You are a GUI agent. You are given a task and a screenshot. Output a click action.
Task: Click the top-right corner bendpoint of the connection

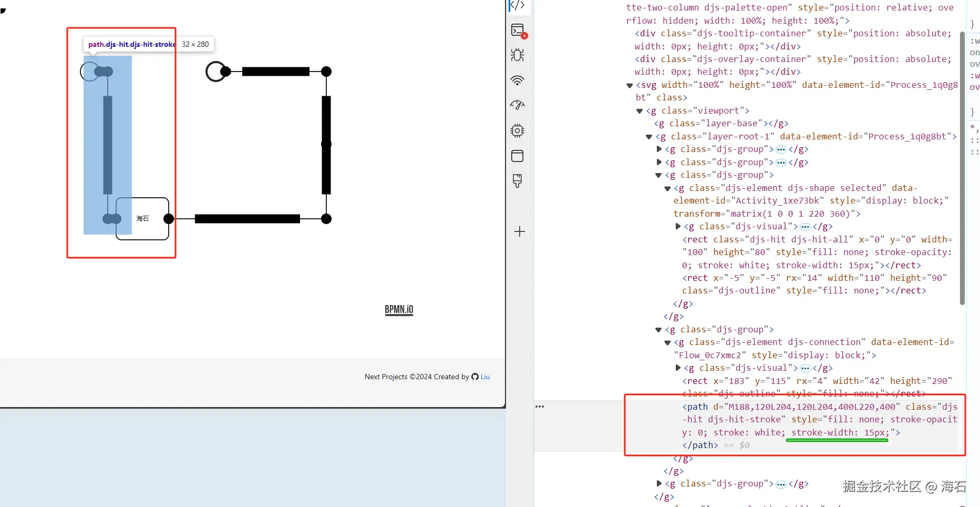326,72
